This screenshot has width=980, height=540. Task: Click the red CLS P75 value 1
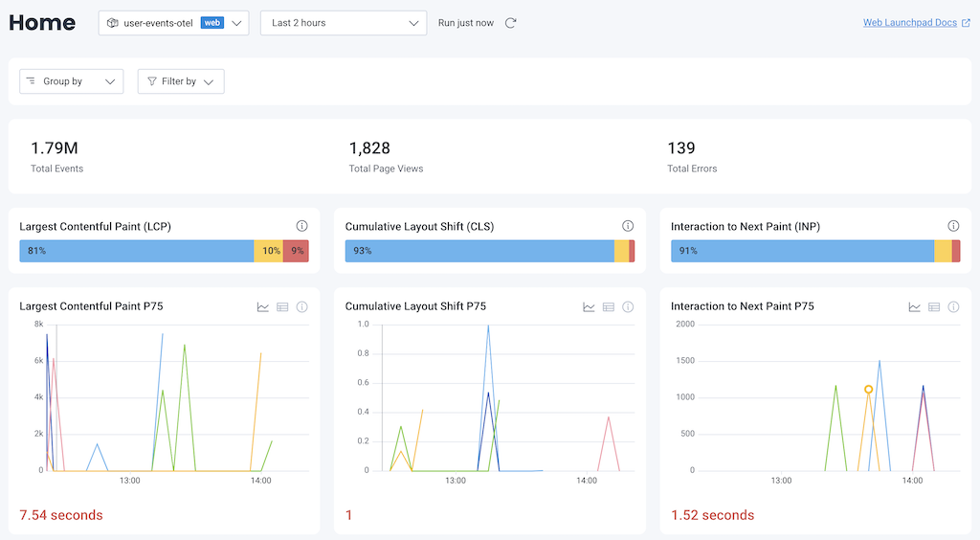tap(348, 515)
